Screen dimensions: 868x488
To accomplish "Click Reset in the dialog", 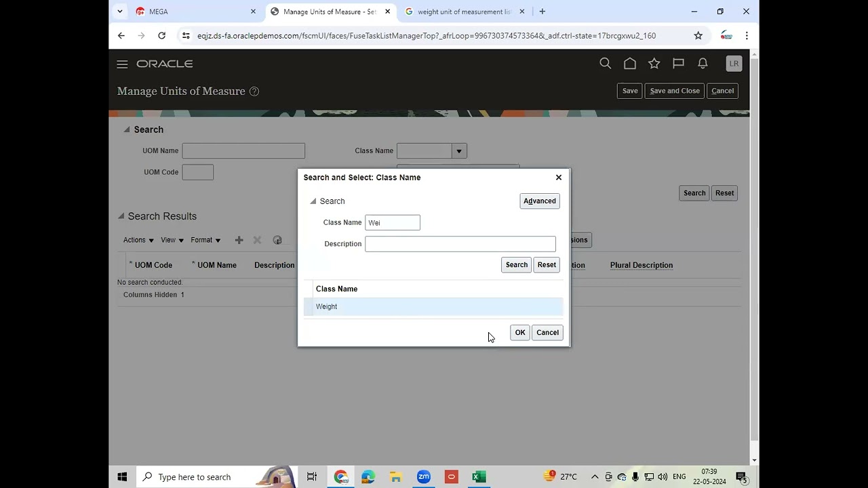I will (x=547, y=265).
